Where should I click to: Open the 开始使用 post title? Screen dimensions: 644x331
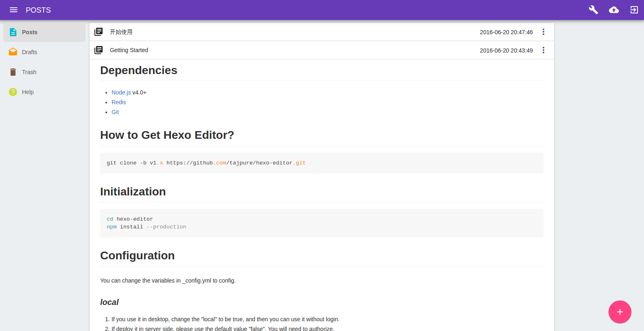121,32
